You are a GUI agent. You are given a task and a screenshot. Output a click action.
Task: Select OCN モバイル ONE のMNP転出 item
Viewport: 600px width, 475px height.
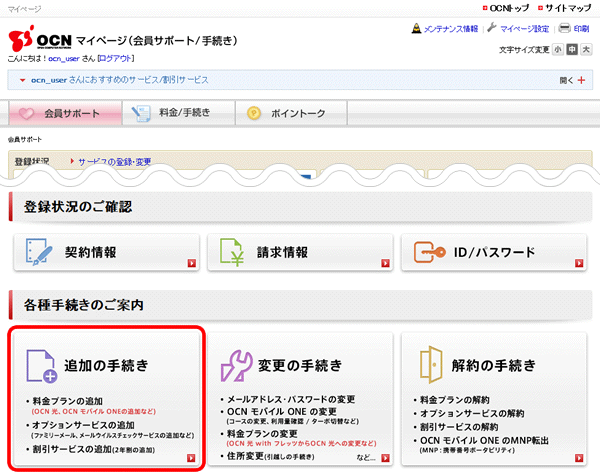click(484, 441)
